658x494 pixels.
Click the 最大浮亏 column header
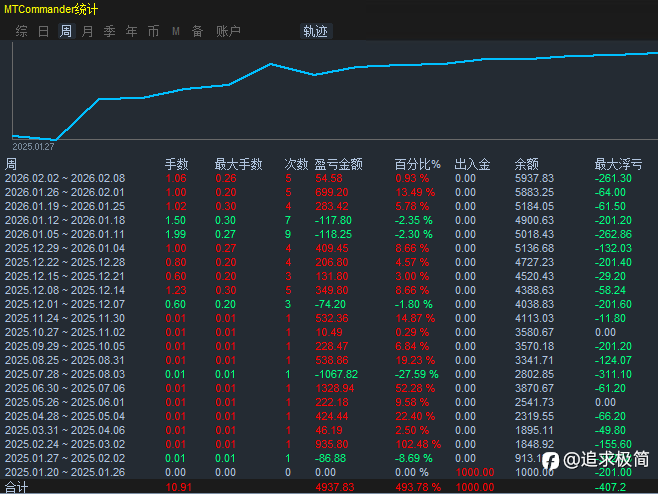click(619, 164)
